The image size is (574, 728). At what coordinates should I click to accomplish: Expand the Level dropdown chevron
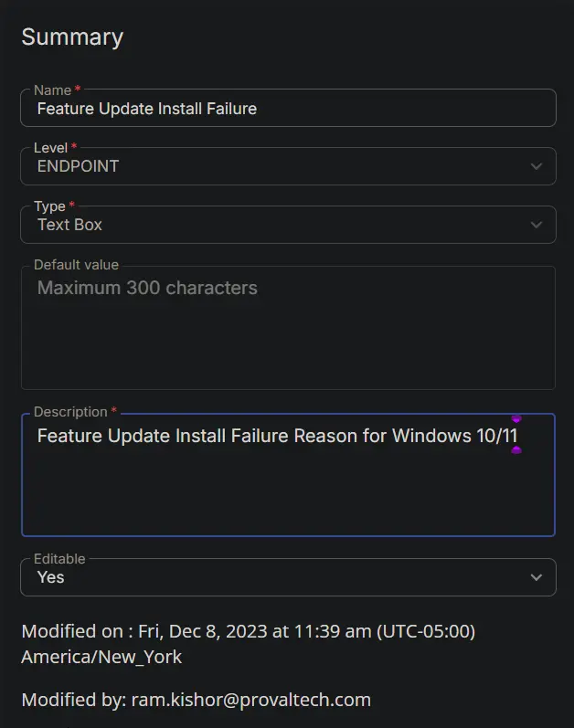coord(537,166)
